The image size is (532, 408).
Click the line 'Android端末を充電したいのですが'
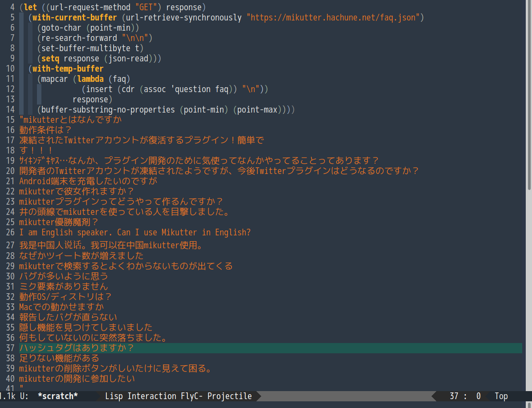(88, 181)
